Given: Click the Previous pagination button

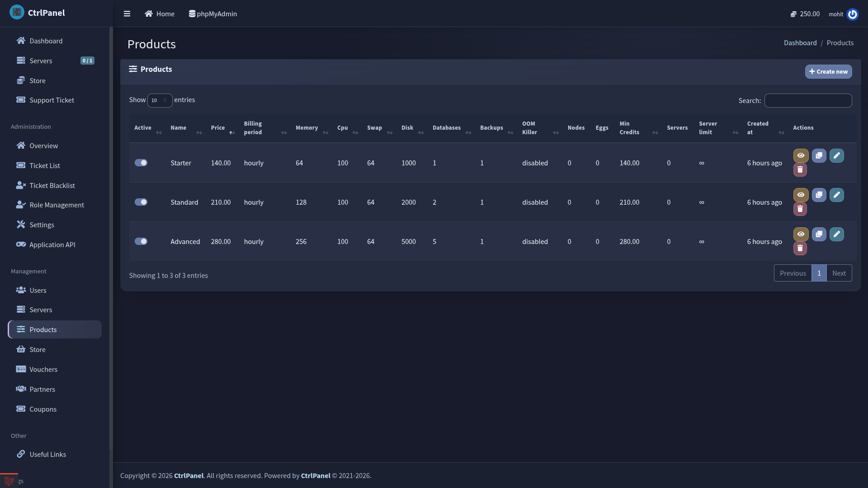Looking at the screenshot, I should tap(793, 273).
